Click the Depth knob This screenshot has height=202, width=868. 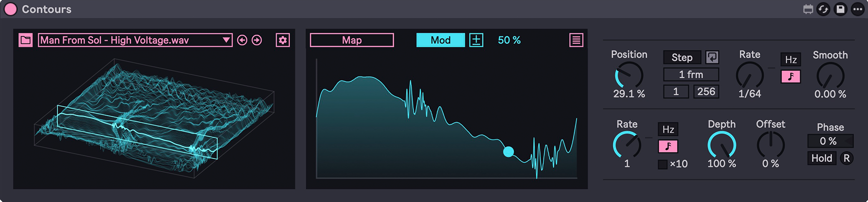[x=721, y=145]
